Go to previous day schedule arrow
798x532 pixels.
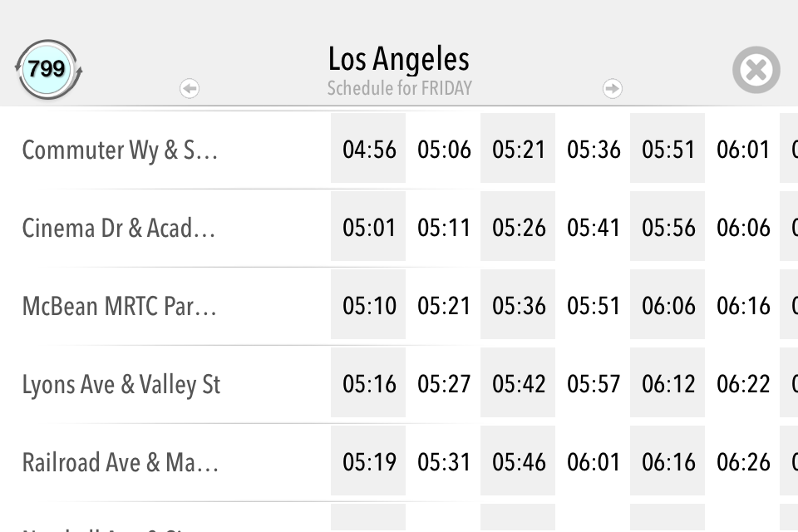click(190, 88)
